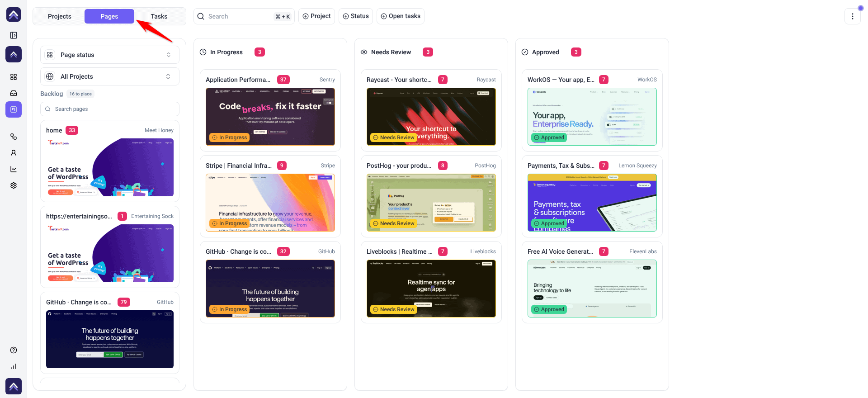Focus the Search pages input
Viewport: 868px width, 398px height.
[x=110, y=109]
